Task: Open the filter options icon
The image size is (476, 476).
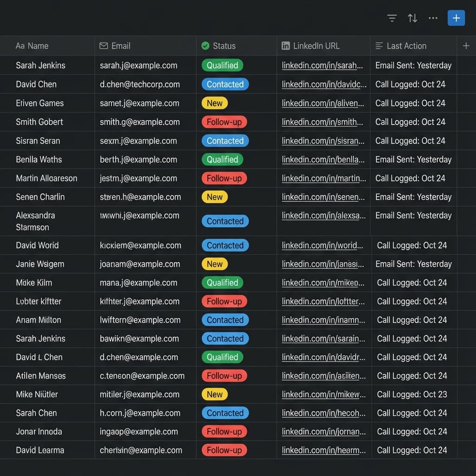Action: [x=392, y=18]
